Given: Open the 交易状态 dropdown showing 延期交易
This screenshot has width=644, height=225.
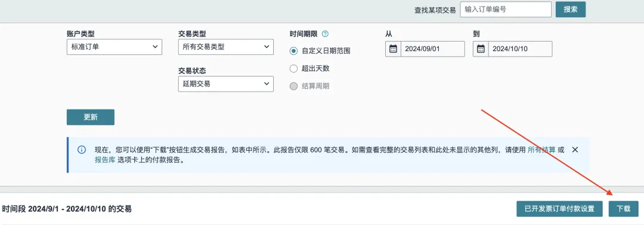Looking at the screenshot, I should point(226,84).
